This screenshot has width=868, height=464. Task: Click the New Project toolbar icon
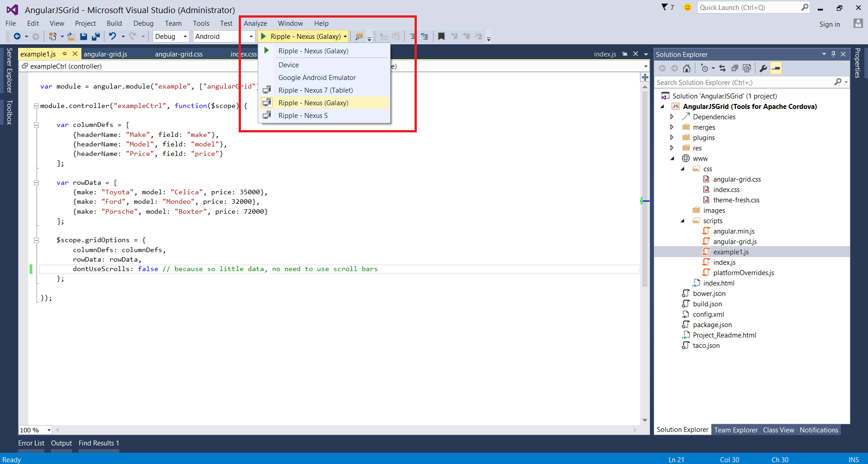[x=53, y=36]
